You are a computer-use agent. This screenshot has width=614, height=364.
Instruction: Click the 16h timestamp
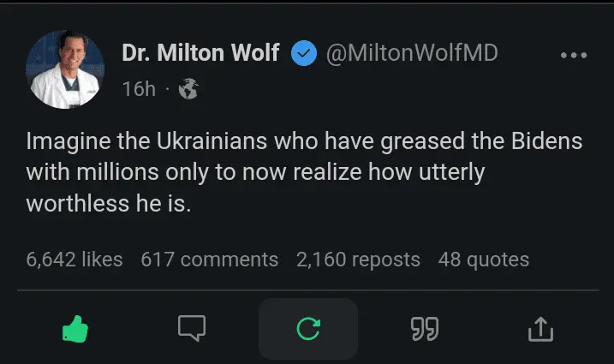point(139,88)
